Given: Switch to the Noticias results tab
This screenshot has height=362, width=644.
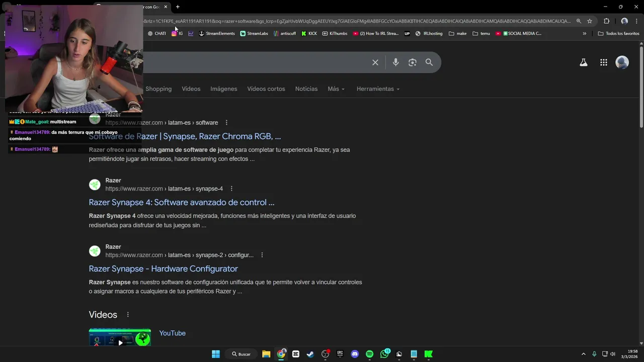Looking at the screenshot, I should coord(306,89).
